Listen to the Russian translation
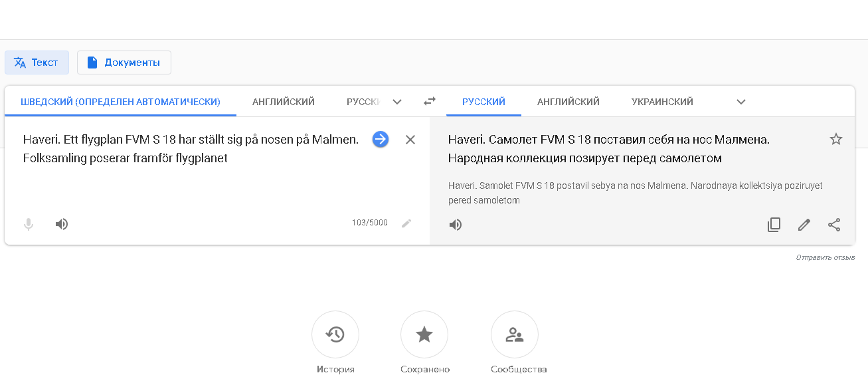This screenshot has height=383, width=868. click(x=456, y=225)
